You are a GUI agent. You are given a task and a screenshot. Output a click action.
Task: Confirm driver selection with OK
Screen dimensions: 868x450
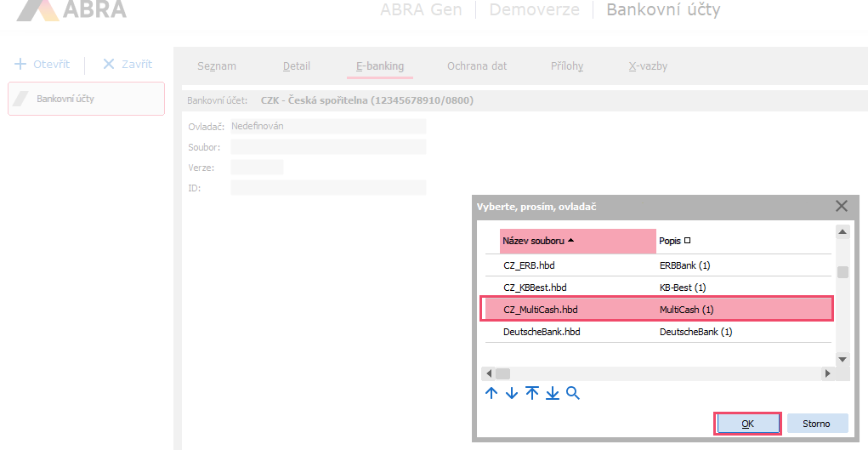[747, 424]
